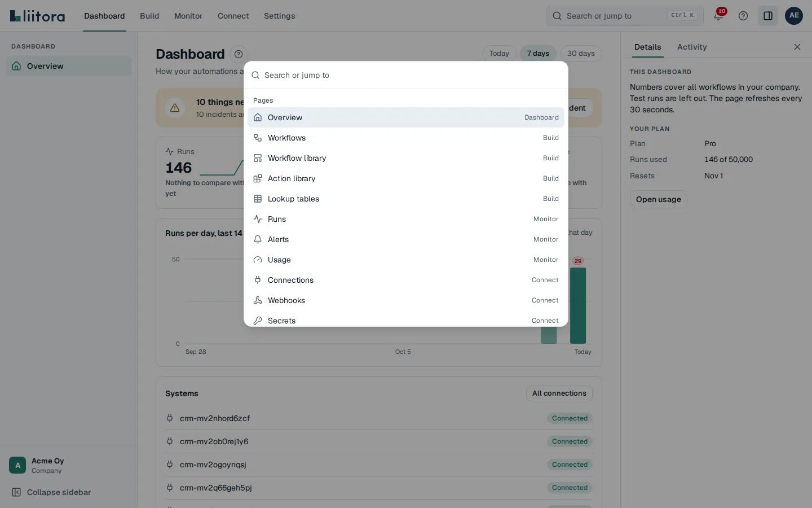This screenshot has height=508, width=812.
Task: Click the liitora logo
Action: (x=37, y=16)
